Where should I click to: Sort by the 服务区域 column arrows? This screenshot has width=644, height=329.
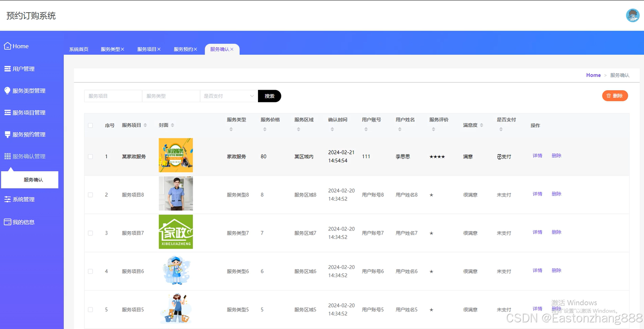point(298,129)
